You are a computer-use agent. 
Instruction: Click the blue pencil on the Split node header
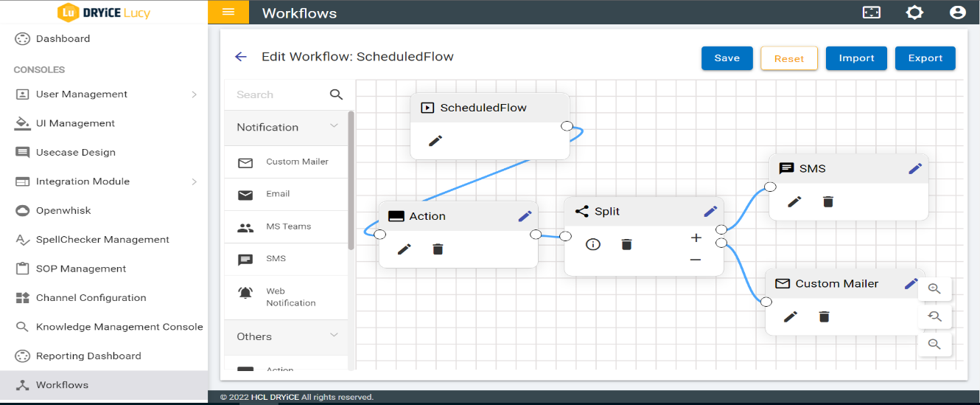click(x=711, y=212)
